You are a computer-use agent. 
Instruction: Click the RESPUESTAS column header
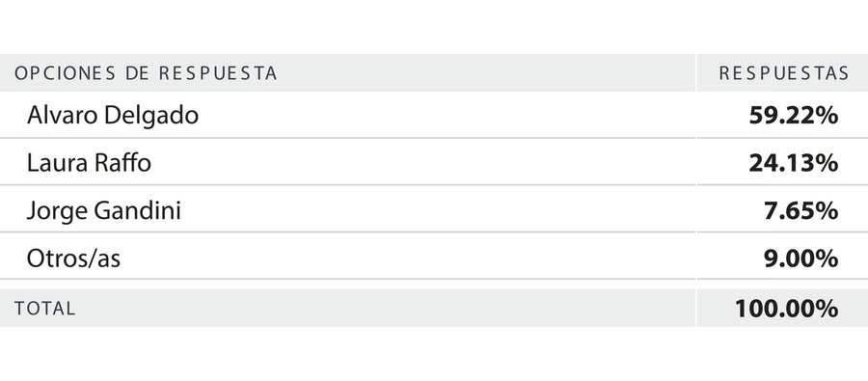[784, 73]
